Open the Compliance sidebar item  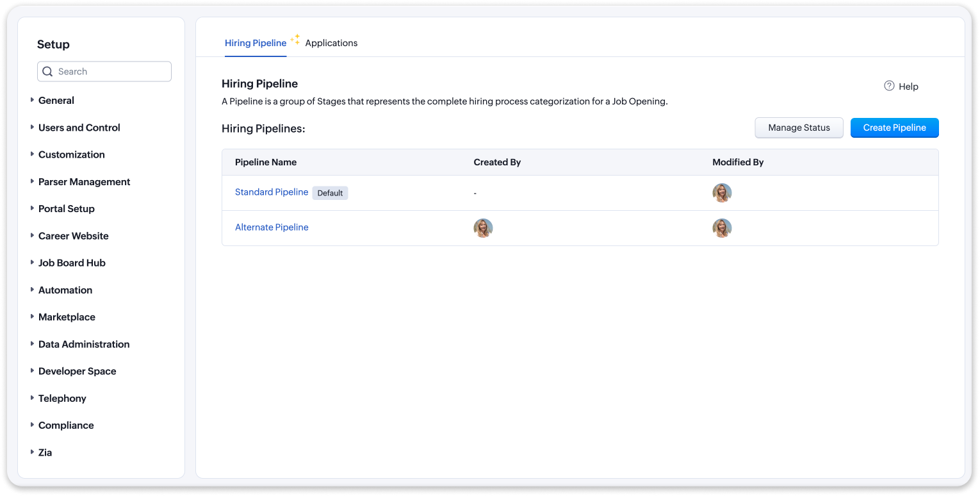66,425
